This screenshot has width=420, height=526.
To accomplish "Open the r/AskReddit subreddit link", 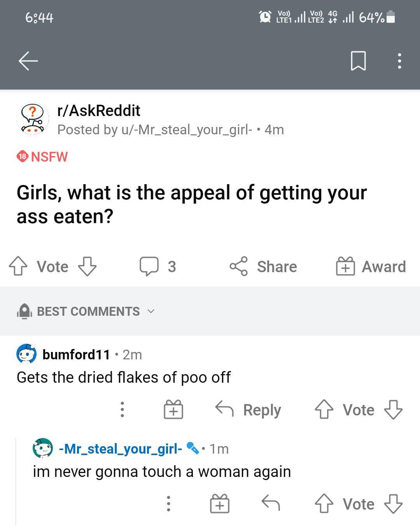I will click(99, 111).
